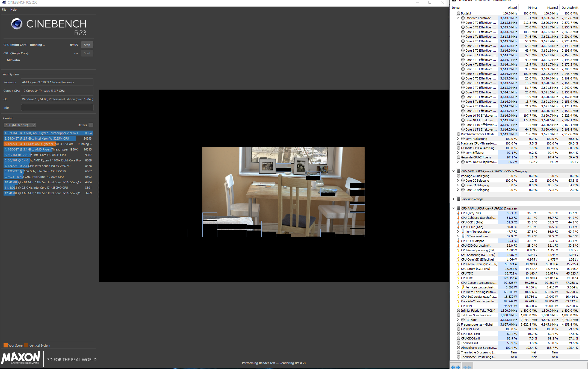This screenshot has width=588, height=369.
Task: Open the File menu
Action: pos(4,10)
